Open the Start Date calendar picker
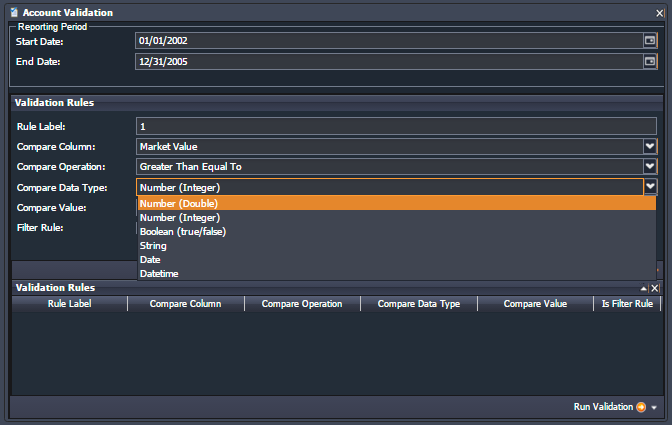 click(x=649, y=41)
